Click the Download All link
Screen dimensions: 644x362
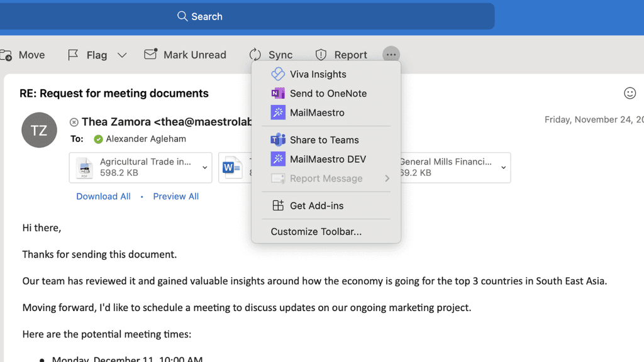[103, 196]
